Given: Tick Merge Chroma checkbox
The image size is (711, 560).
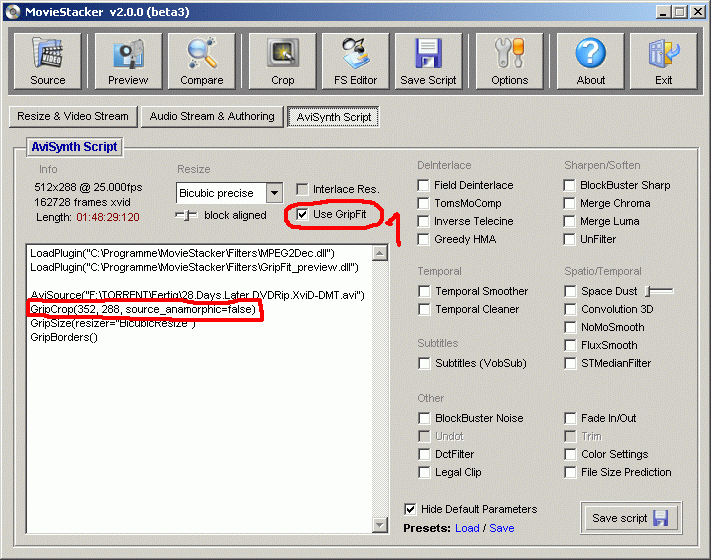Looking at the screenshot, I should pyautogui.click(x=570, y=203).
